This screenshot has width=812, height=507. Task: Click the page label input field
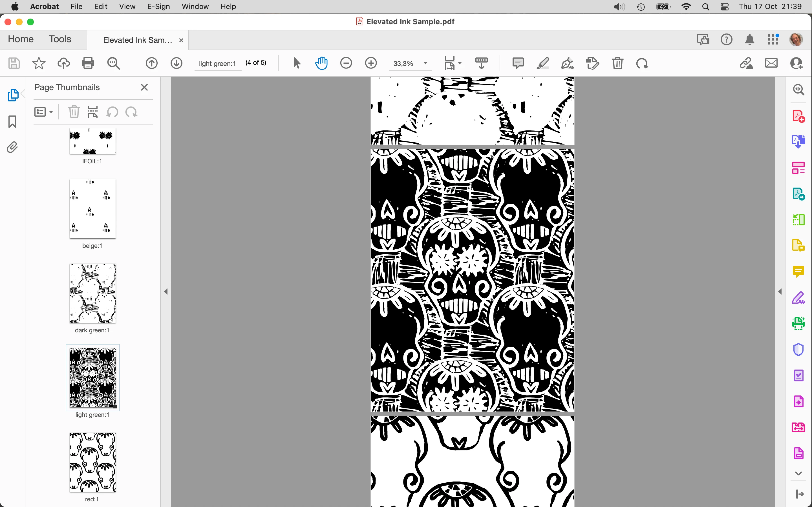click(218, 63)
